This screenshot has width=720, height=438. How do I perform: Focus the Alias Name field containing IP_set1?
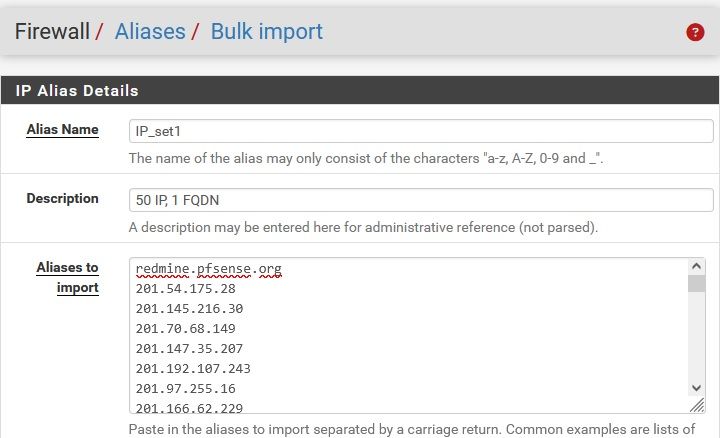[418, 131]
